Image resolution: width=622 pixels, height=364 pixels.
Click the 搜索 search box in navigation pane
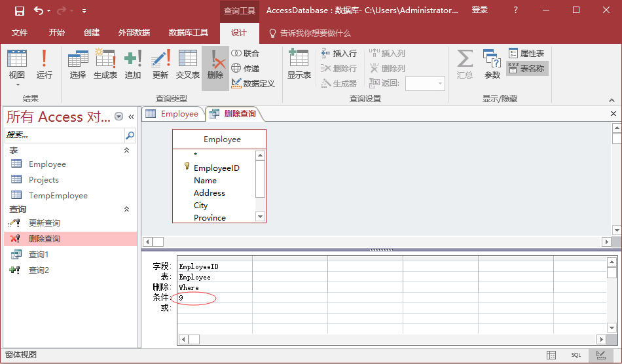[64, 135]
